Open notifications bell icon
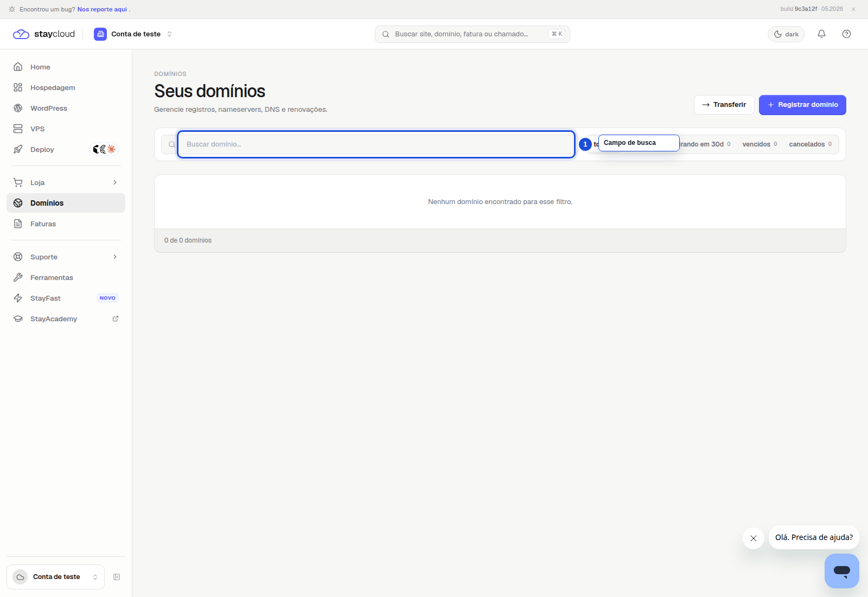 pyautogui.click(x=821, y=34)
